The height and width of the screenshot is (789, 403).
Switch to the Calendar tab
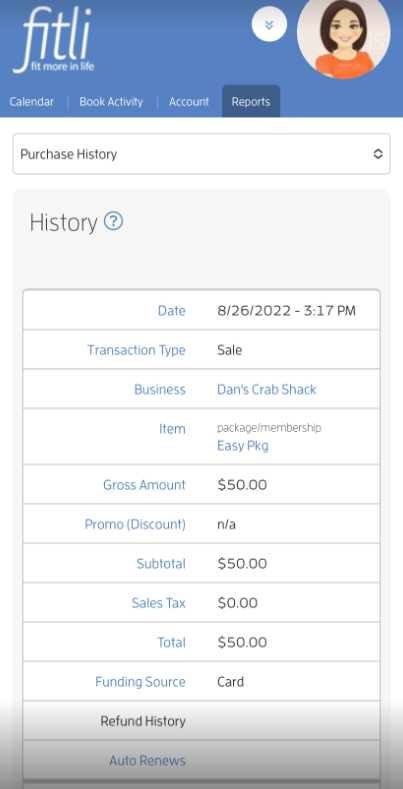(32, 102)
